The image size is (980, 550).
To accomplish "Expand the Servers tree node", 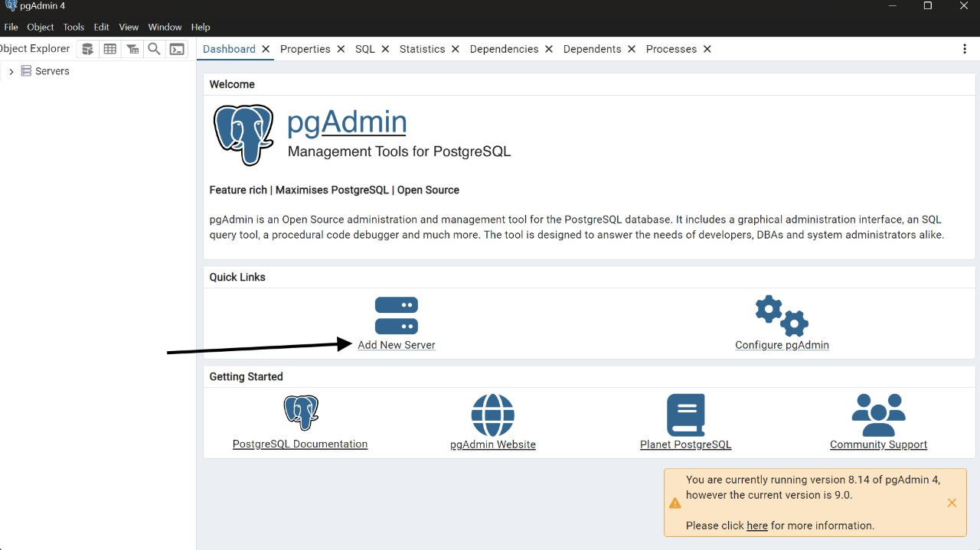I will [x=11, y=71].
